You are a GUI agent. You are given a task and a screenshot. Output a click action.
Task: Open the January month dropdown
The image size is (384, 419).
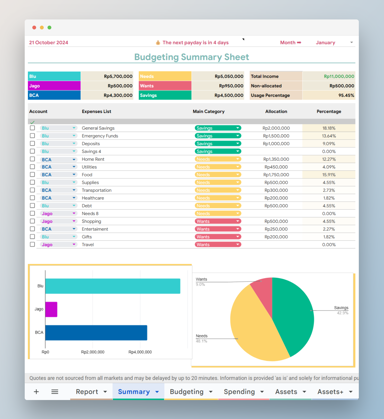click(334, 43)
